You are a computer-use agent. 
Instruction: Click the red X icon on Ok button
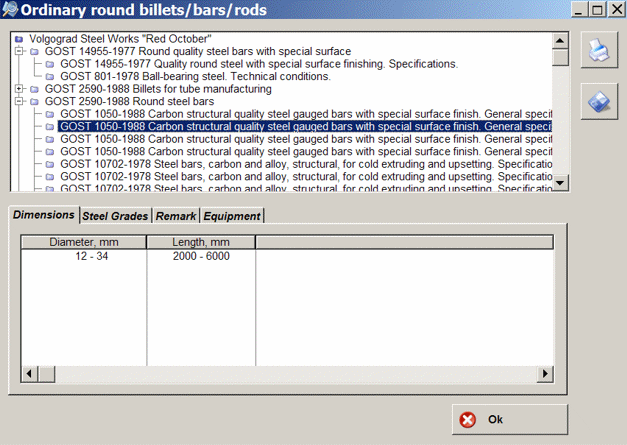467,420
